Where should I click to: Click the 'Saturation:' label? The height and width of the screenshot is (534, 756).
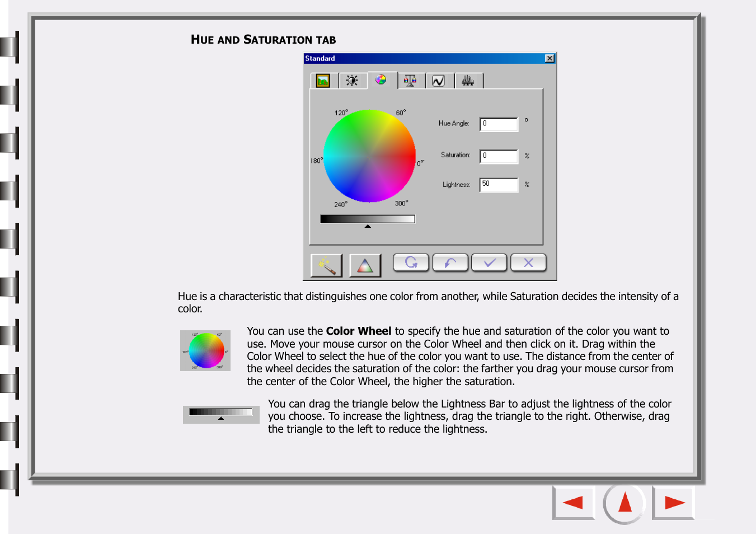(456, 155)
